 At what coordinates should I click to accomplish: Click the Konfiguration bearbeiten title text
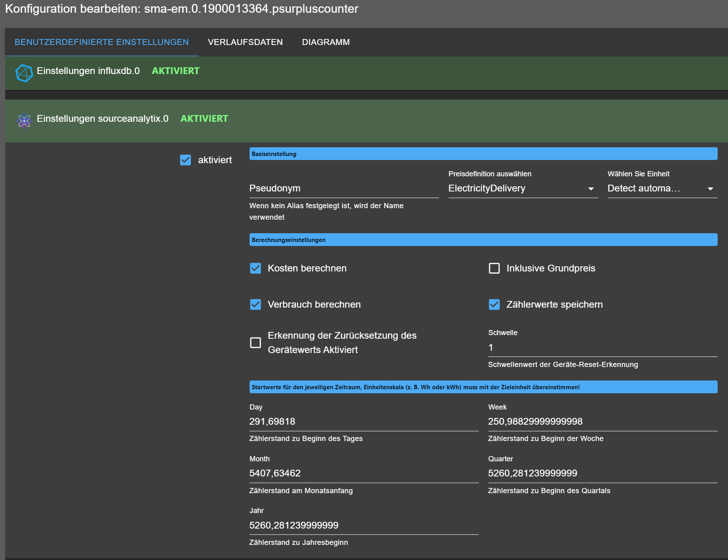pos(182,9)
